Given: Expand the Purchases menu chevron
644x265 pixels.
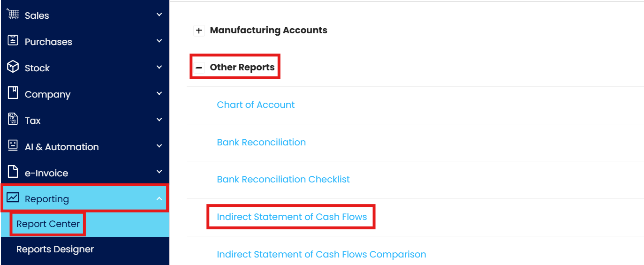Looking at the screenshot, I should click(x=159, y=41).
